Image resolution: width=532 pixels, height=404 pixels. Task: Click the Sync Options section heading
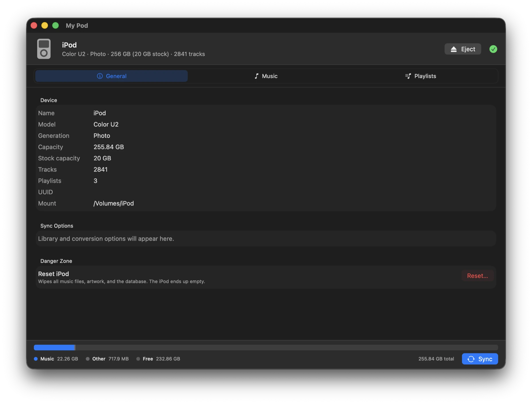(x=57, y=226)
